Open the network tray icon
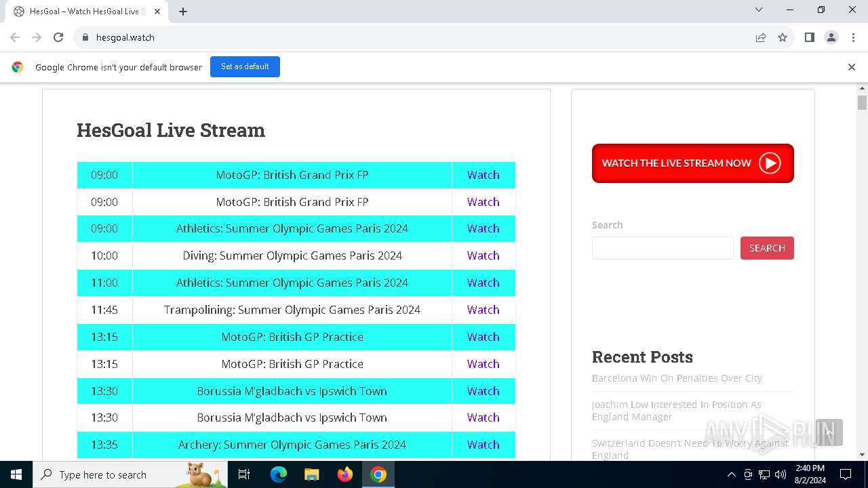 pos(764,474)
